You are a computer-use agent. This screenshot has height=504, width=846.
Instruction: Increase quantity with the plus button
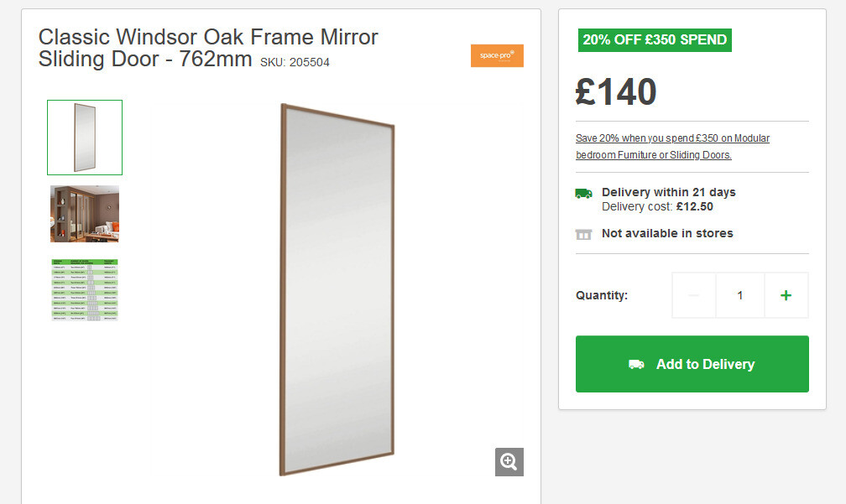click(x=786, y=295)
